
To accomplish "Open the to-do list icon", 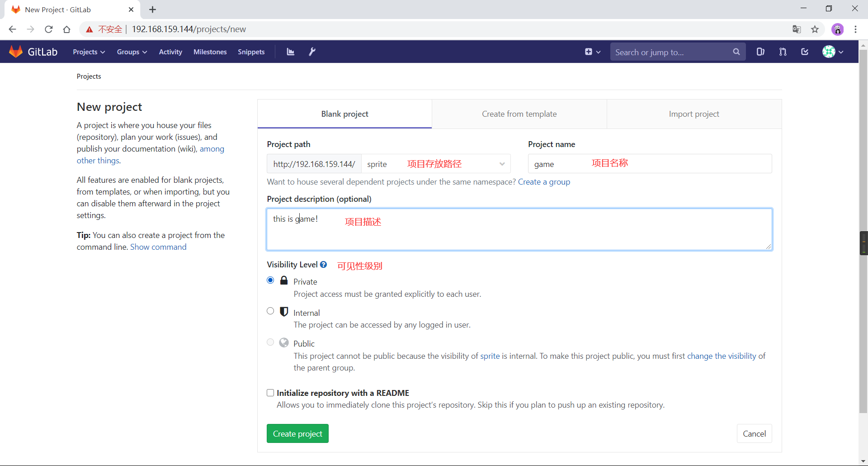I will pos(805,52).
